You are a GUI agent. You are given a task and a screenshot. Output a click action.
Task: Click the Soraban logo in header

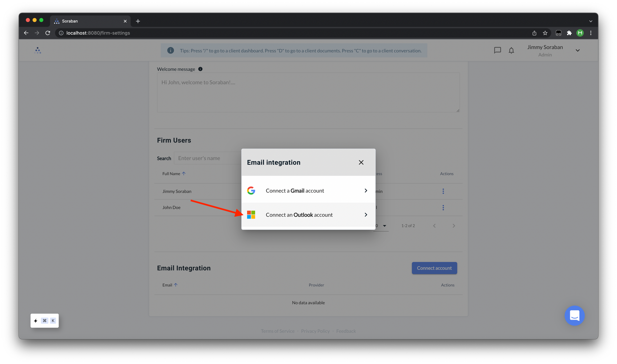(38, 50)
